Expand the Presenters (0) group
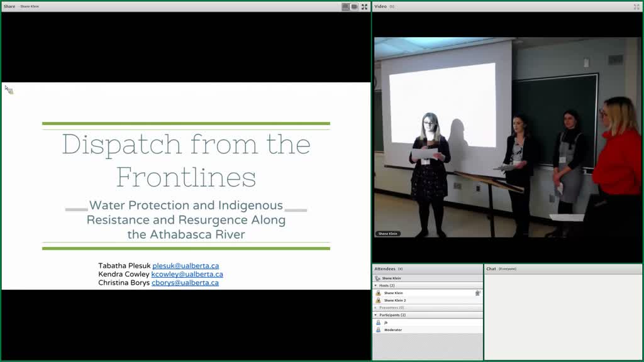The image size is (644, 362). click(x=375, y=308)
